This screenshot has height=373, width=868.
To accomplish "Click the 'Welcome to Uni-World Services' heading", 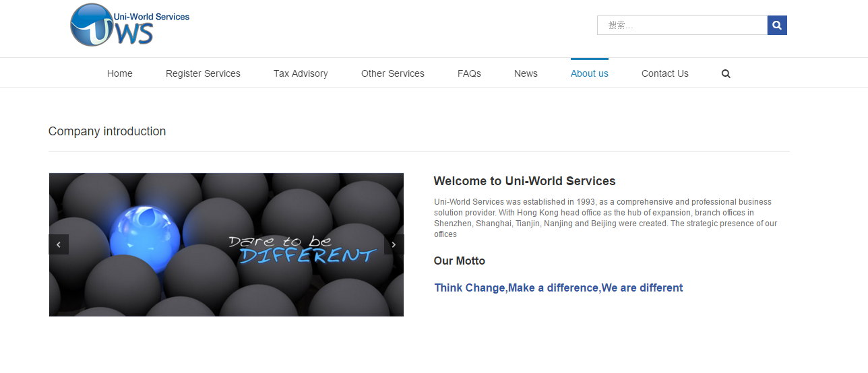I will (524, 181).
